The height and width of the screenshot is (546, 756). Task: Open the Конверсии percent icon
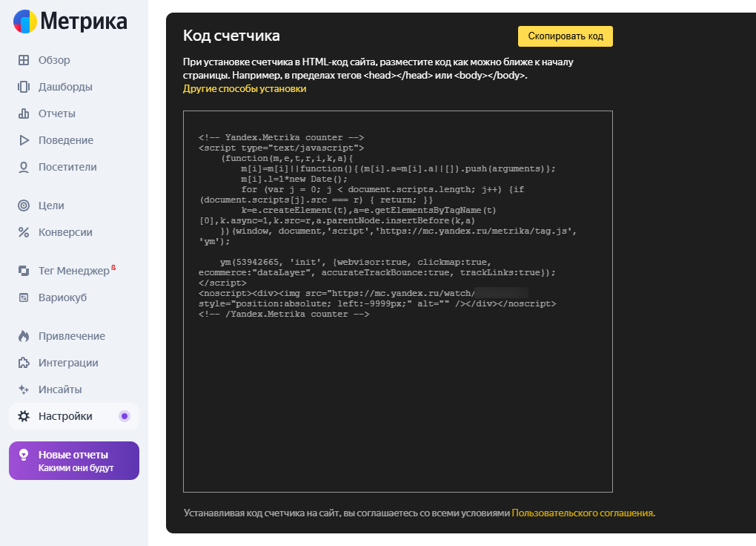pyautogui.click(x=24, y=232)
